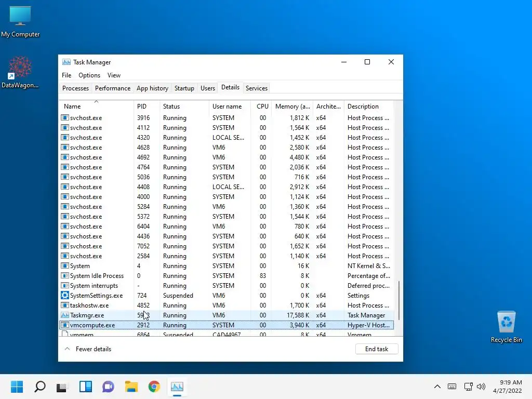Open the Chat app on taskbar
This screenshot has width=532, height=399.
[x=108, y=387]
